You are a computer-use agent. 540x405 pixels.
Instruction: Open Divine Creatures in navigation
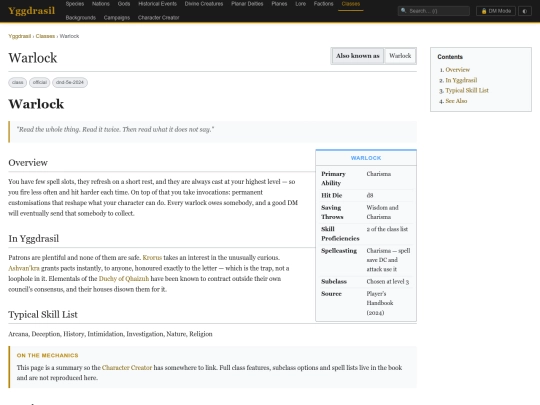click(204, 4)
